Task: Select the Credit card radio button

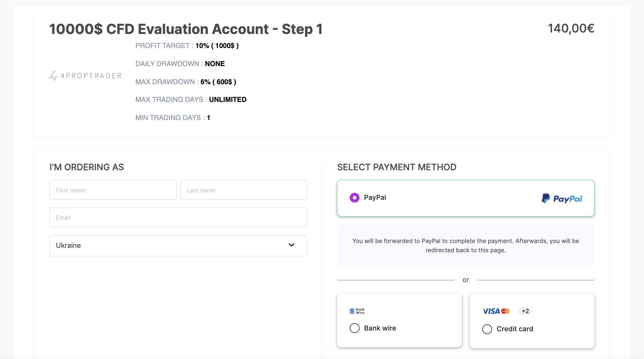Action: click(x=487, y=329)
